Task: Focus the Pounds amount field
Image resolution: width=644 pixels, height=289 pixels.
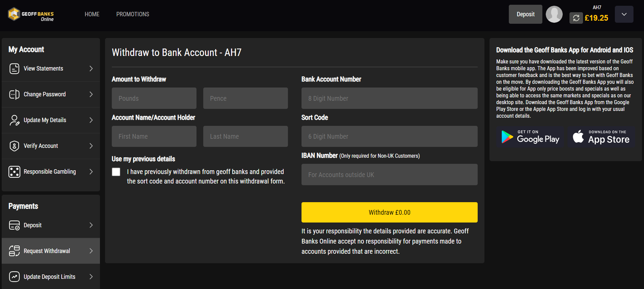Action: [x=154, y=98]
